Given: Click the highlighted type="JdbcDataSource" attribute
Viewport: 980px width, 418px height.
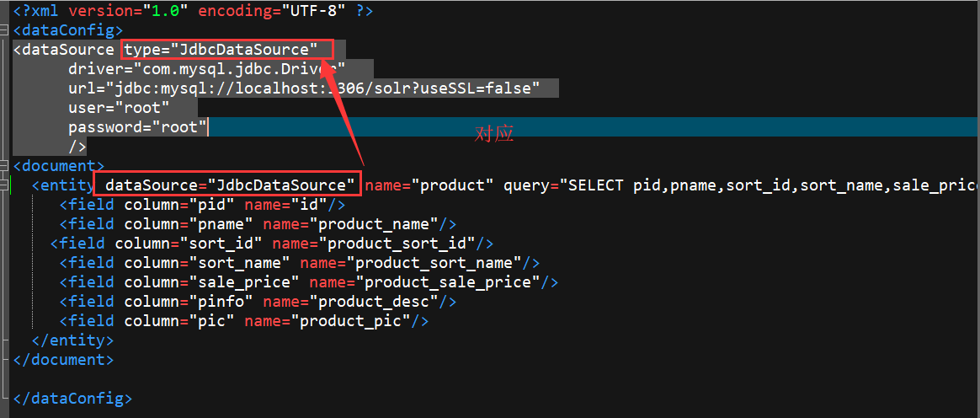Looking at the screenshot, I should pos(221,50).
